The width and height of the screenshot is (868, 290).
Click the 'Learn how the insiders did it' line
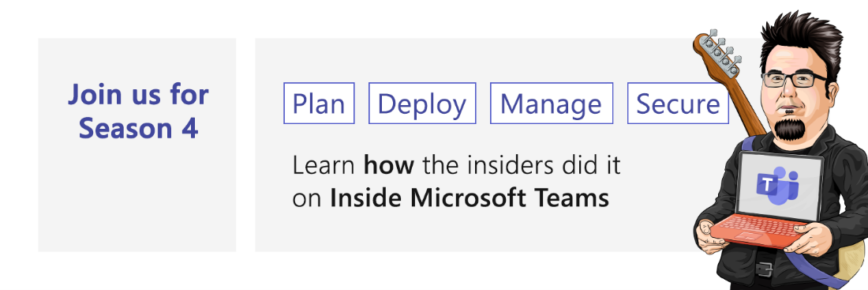point(456,165)
